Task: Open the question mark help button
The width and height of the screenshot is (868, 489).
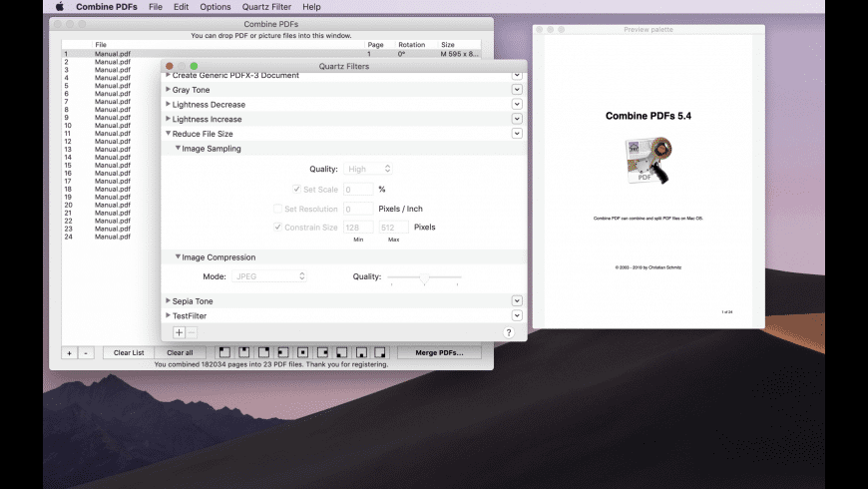Action: (x=508, y=332)
